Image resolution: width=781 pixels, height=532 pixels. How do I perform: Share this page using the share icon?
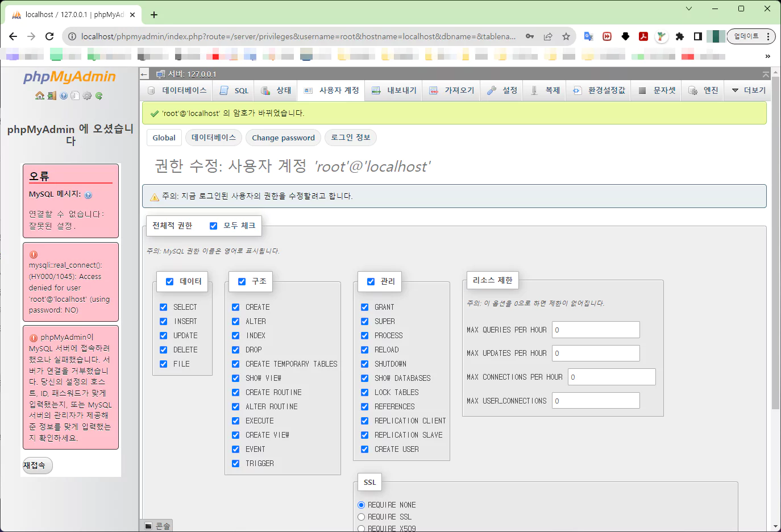tap(548, 36)
